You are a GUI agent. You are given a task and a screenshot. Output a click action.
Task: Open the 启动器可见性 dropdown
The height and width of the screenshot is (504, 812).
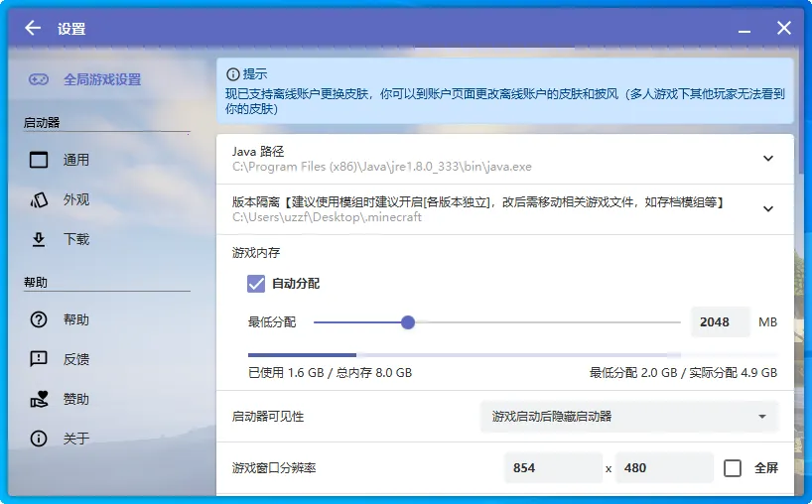(629, 417)
